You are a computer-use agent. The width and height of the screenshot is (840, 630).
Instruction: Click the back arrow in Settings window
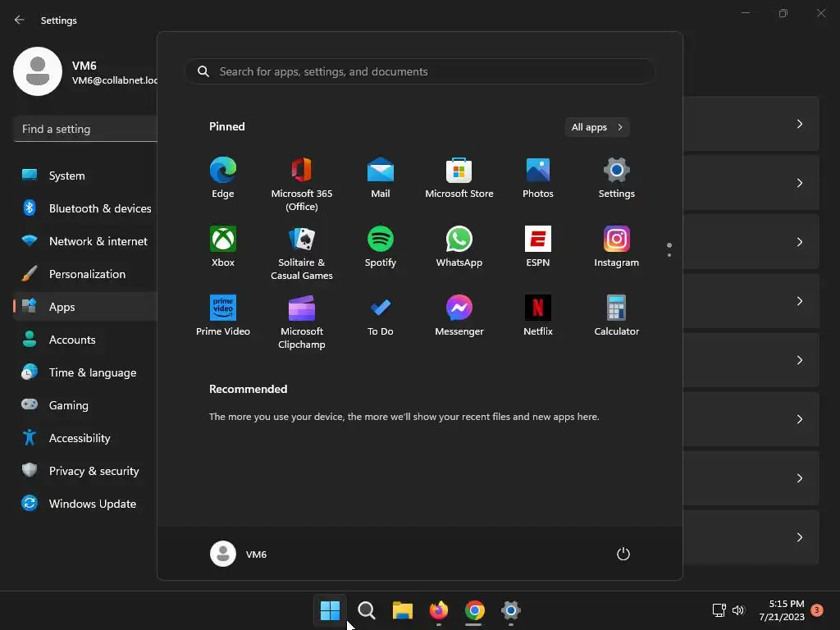click(20, 20)
